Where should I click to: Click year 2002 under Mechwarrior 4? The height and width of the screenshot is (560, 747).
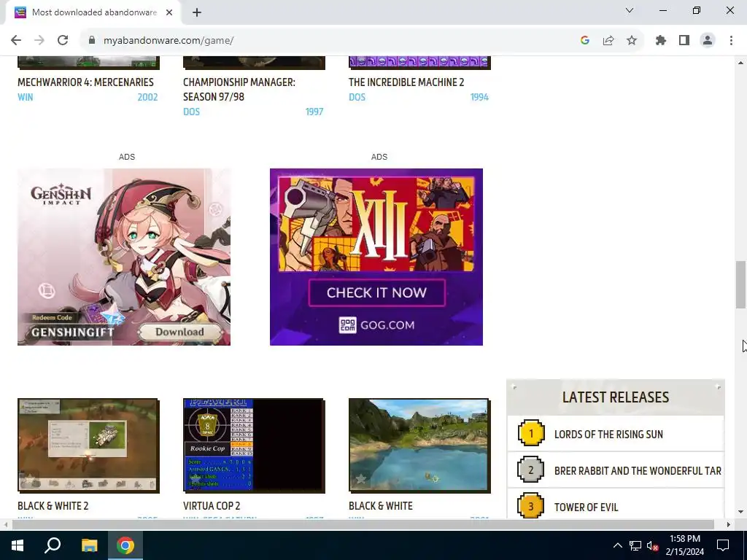point(147,97)
